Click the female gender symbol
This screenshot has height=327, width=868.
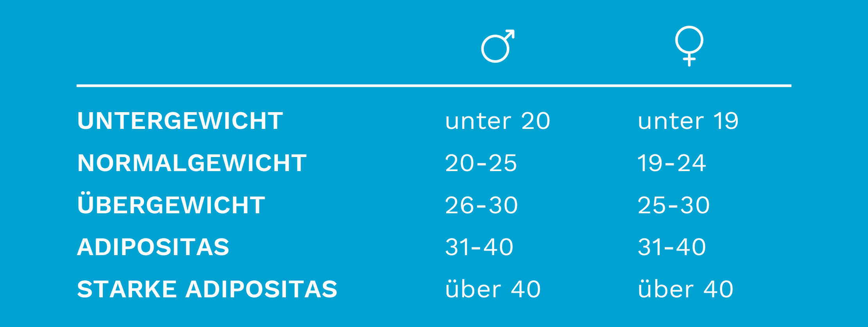(689, 45)
